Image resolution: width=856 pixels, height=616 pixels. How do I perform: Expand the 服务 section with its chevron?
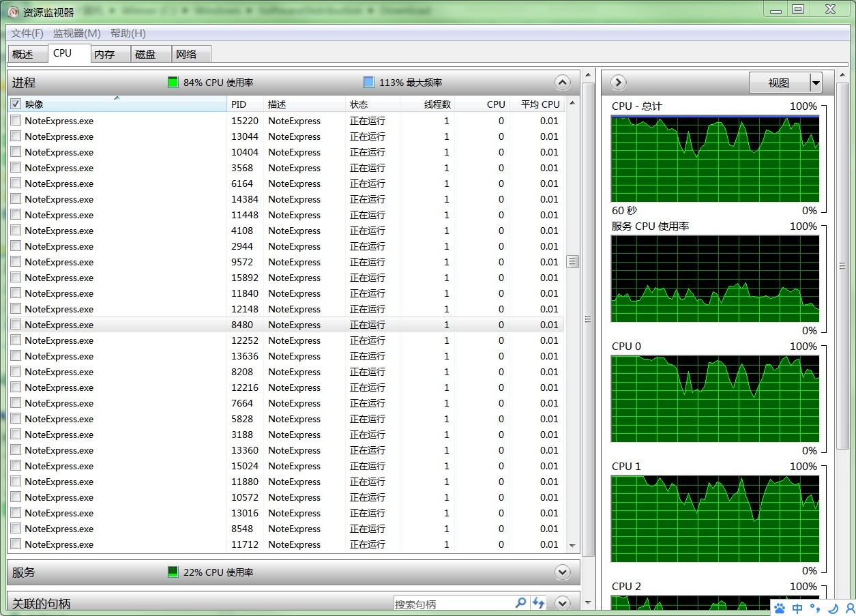click(563, 572)
